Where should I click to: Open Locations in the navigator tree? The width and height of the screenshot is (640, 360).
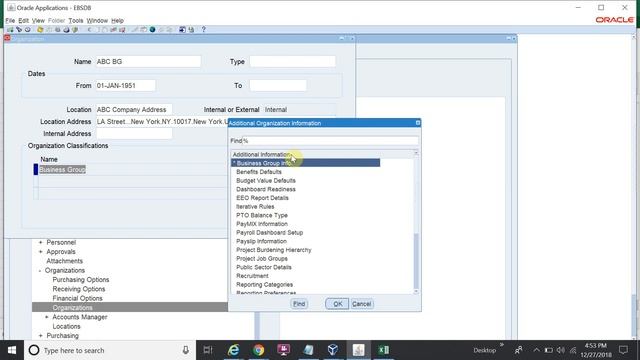(x=66, y=327)
